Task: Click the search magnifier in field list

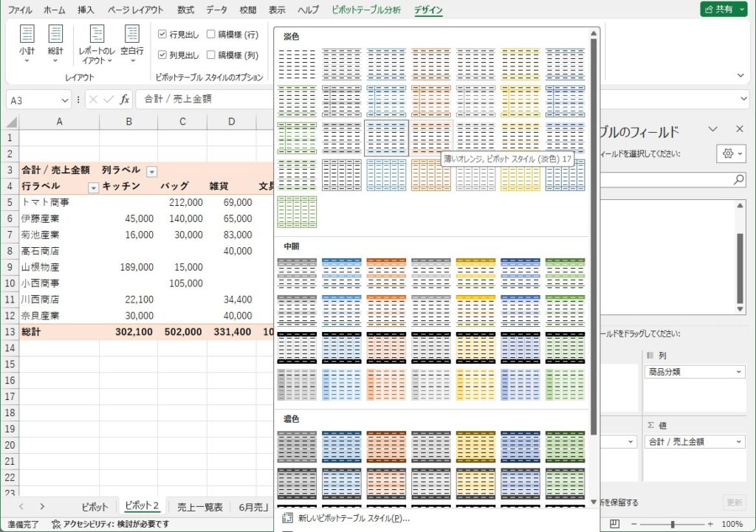Action: click(x=739, y=179)
